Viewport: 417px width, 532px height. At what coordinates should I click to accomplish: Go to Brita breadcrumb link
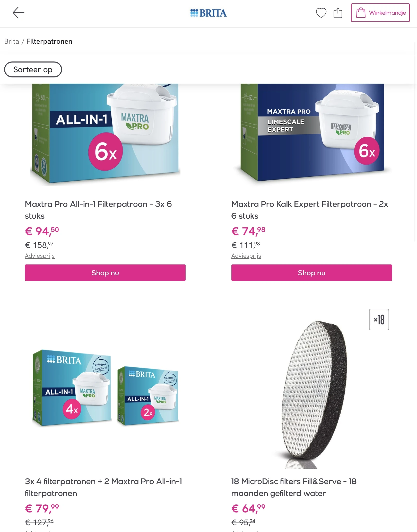pyautogui.click(x=12, y=41)
